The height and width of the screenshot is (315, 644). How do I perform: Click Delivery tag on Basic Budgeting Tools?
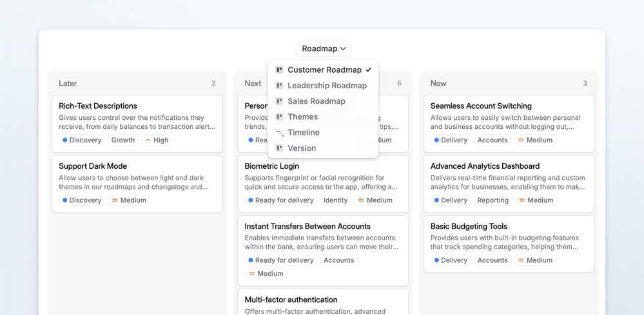451,260
